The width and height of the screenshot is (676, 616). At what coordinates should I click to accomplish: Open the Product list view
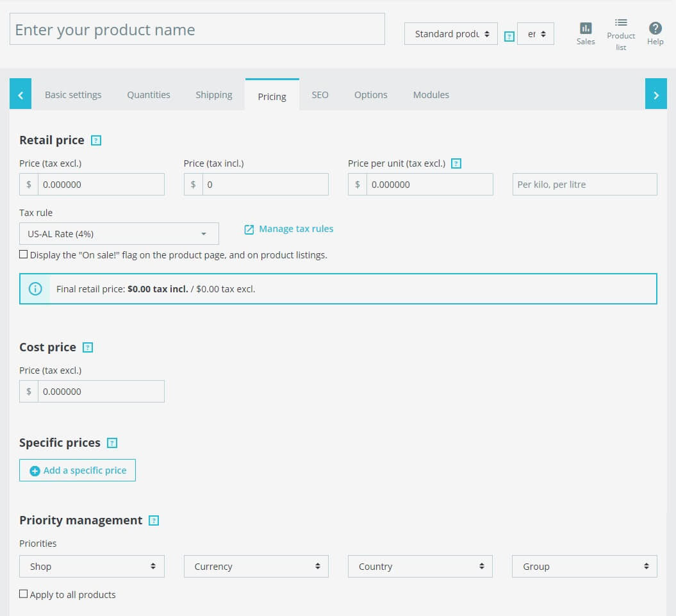[620, 32]
